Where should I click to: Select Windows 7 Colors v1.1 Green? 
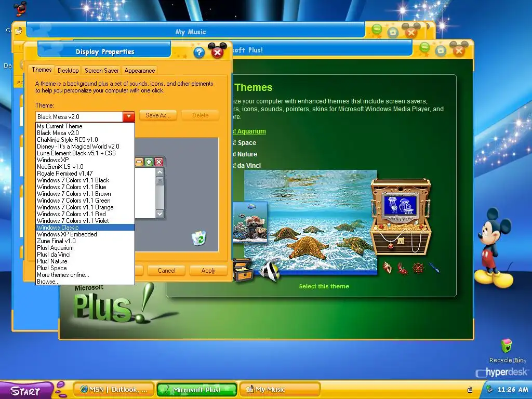tap(85, 201)
